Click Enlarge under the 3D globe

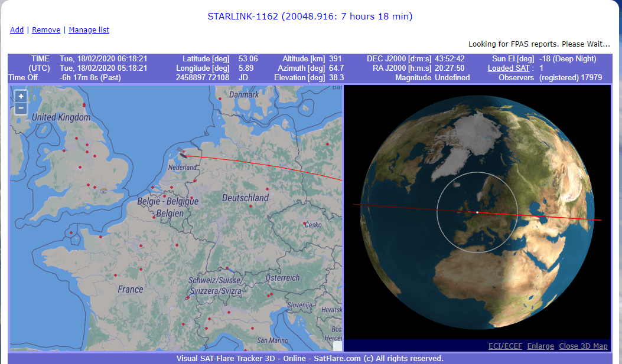click(540, 346)
